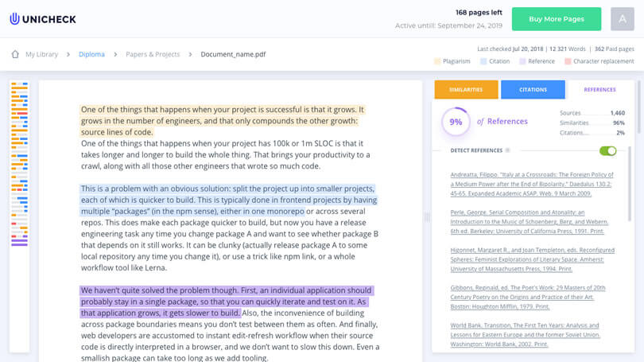Go to Papers & Projects breadcrumb
The height and width of the screenshot is (362, 644).
pyautogui.click(x=153, y=54)
